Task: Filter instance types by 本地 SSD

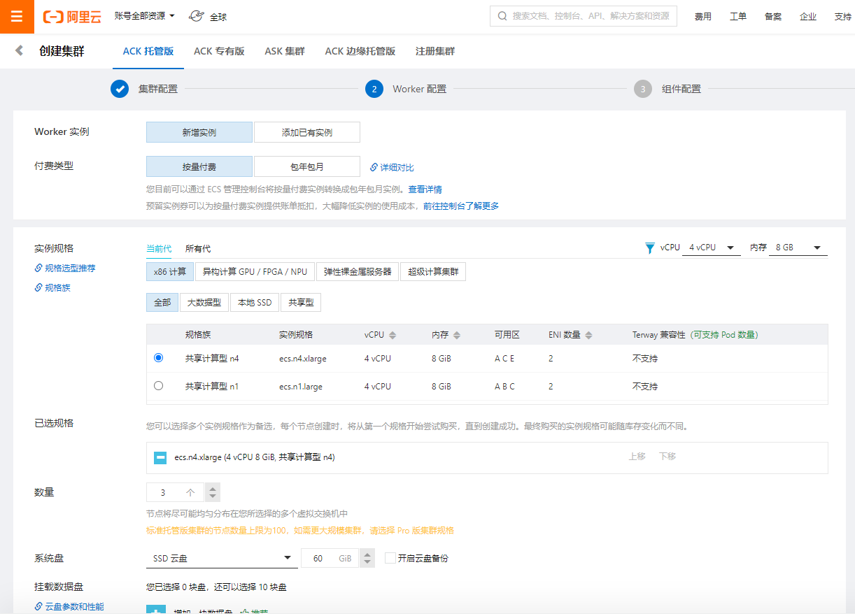Action: (x=255, y=302)
